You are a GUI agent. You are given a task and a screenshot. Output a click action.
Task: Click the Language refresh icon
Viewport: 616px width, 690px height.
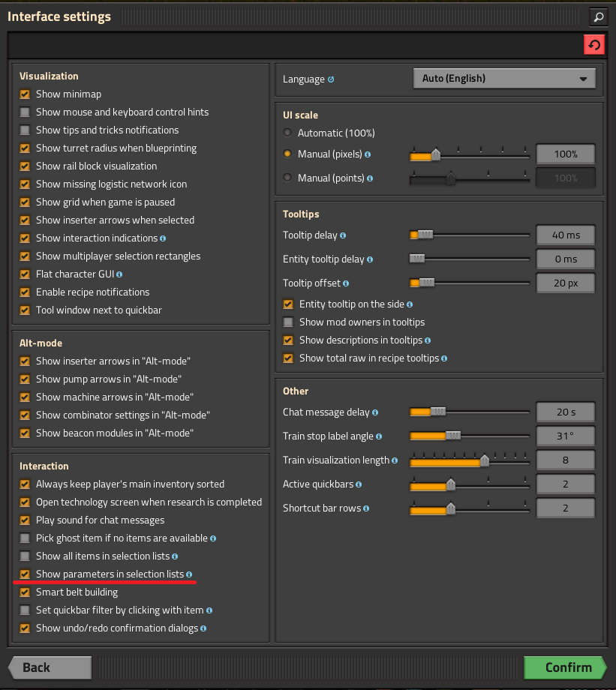pos(331,79)
